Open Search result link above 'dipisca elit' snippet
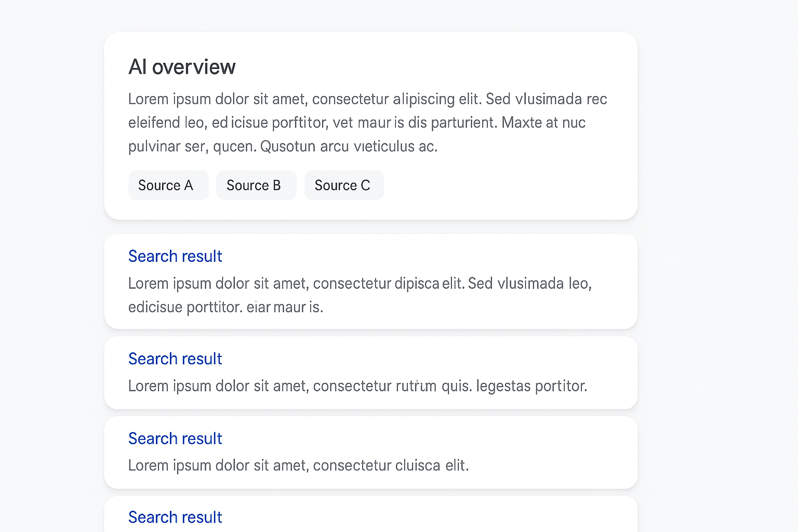798x532 pixels. pyautogui.click(x=175, y=256)
